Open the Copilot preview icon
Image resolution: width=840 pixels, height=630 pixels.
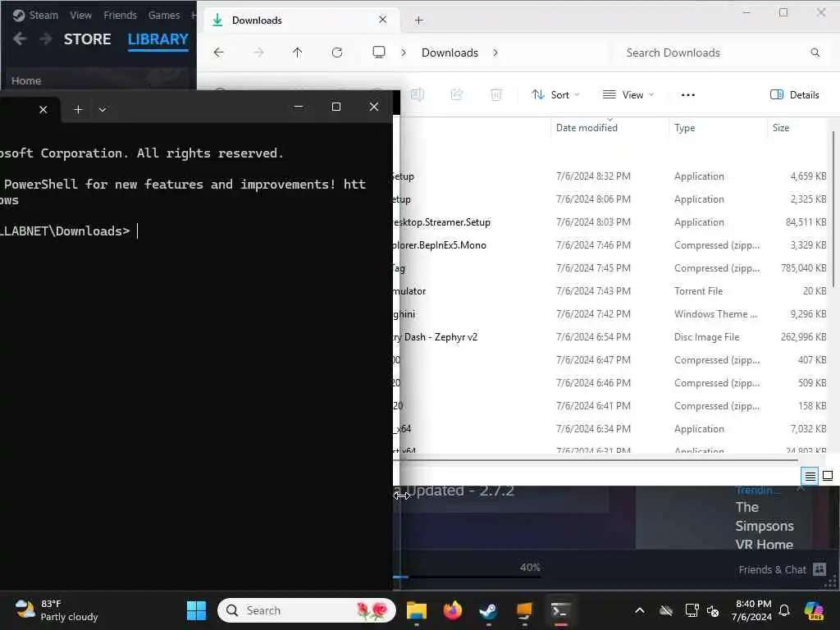(x=814, y=610)
